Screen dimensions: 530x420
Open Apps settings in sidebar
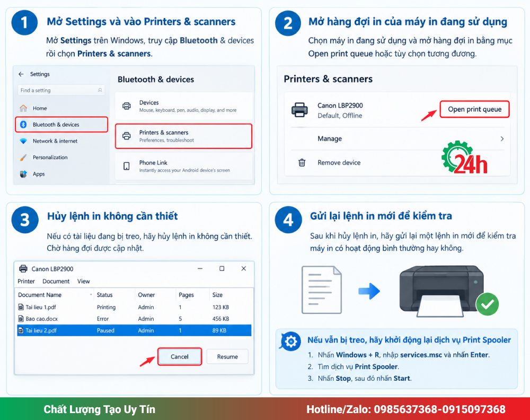pyautogui.click(x=39, y=174)
